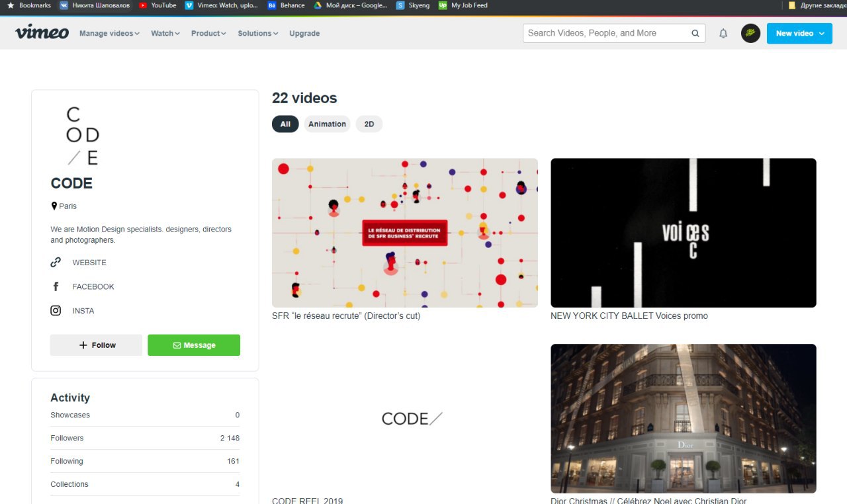Image resolution: width=847 pixels, height=504 pixels.
Task: Open the Followers activity row
Action: [145, 438]
